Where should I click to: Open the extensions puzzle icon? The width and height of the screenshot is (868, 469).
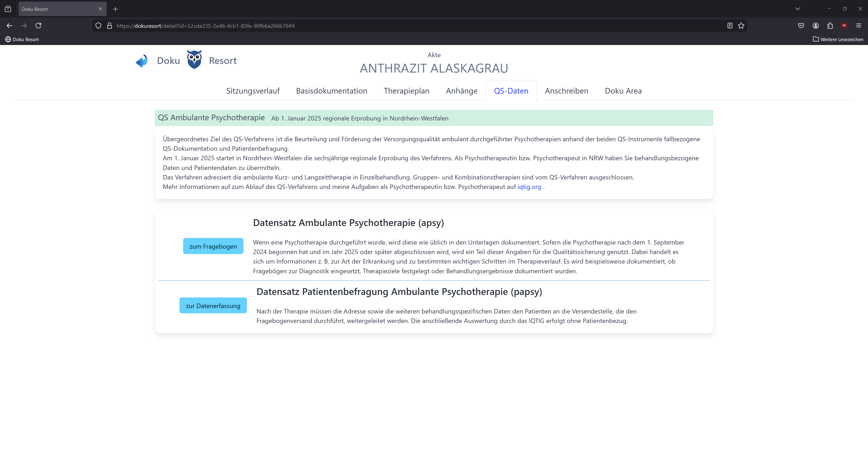pos(830,26)
